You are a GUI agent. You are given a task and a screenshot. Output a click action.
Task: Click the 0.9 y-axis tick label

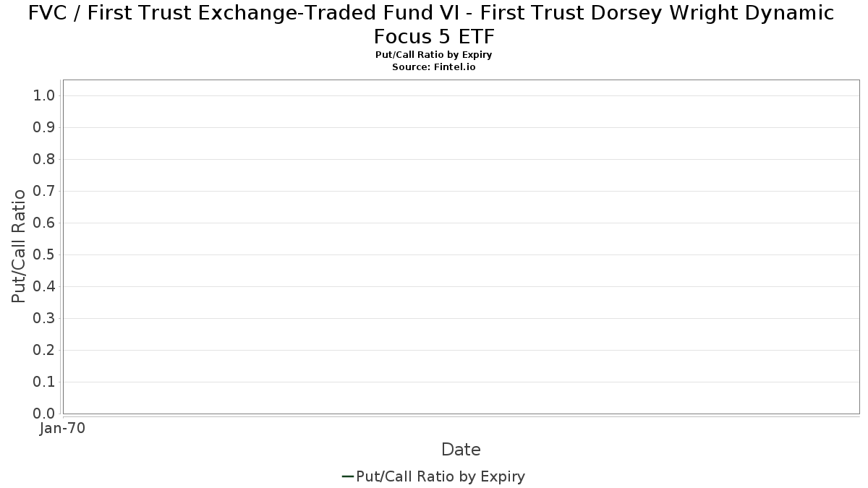point(44,127)
